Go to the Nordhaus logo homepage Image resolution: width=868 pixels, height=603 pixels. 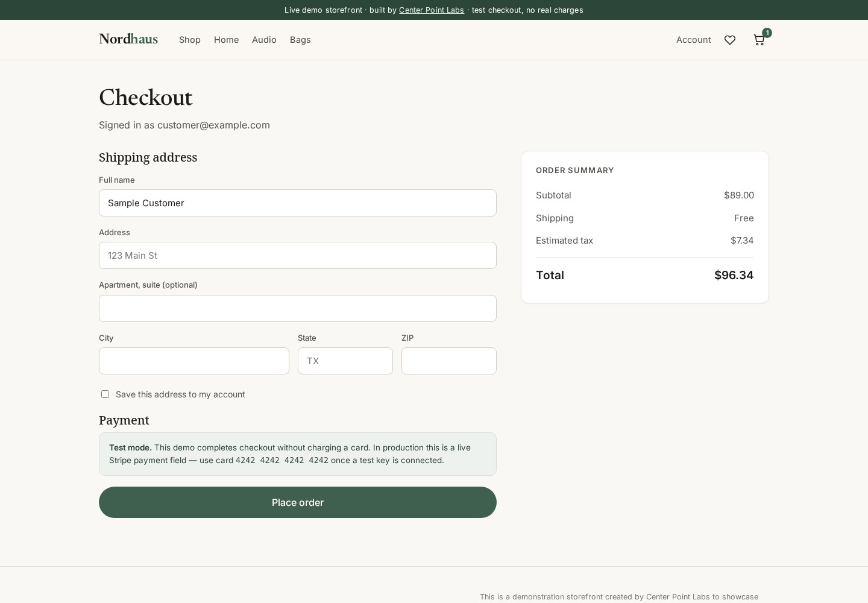128,39
